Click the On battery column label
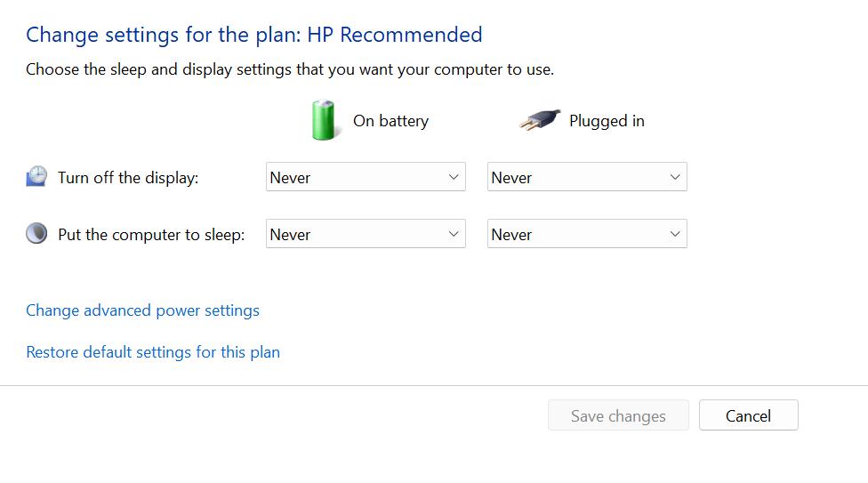The height and width of the screenshot is (483, 868). [x=390, y=121]
